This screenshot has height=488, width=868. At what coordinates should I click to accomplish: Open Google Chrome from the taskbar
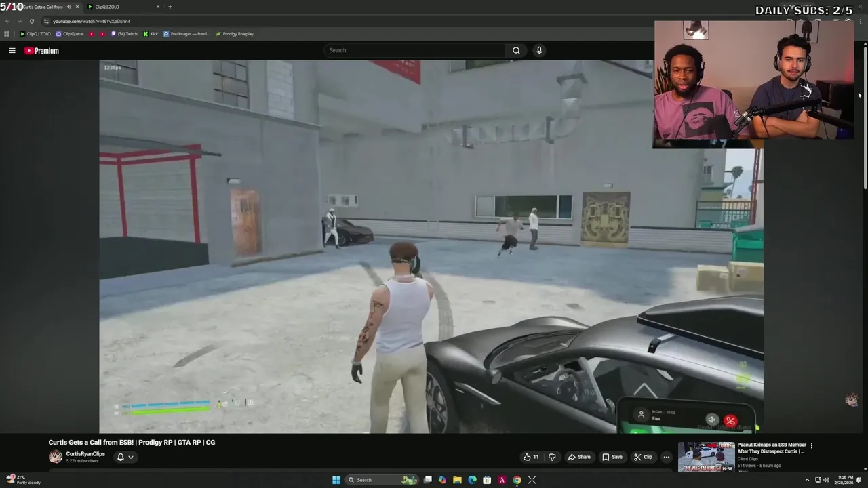517,480
